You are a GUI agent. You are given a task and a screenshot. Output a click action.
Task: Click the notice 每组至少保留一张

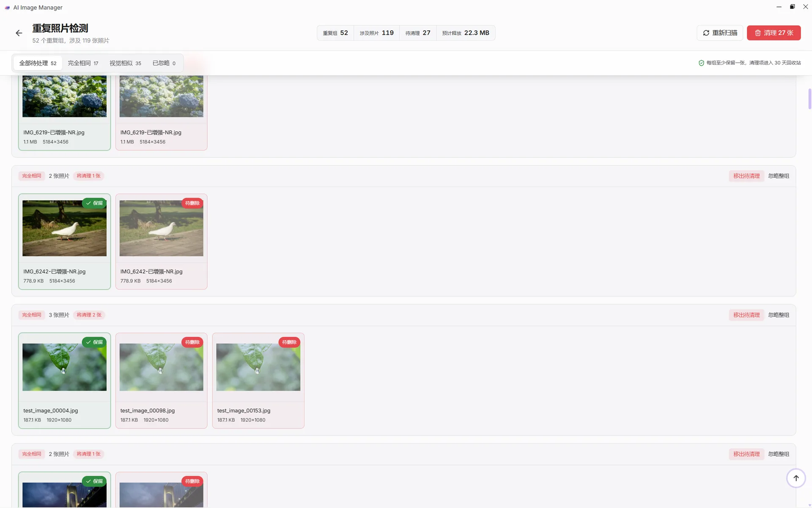(x=726, y=63)
